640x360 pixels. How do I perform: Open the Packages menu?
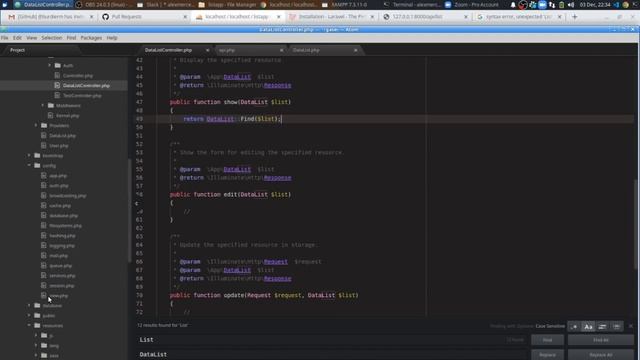coord(91,38)
